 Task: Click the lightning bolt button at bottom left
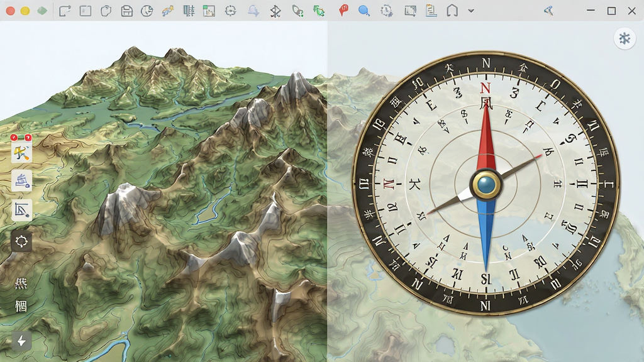[21, 341]
